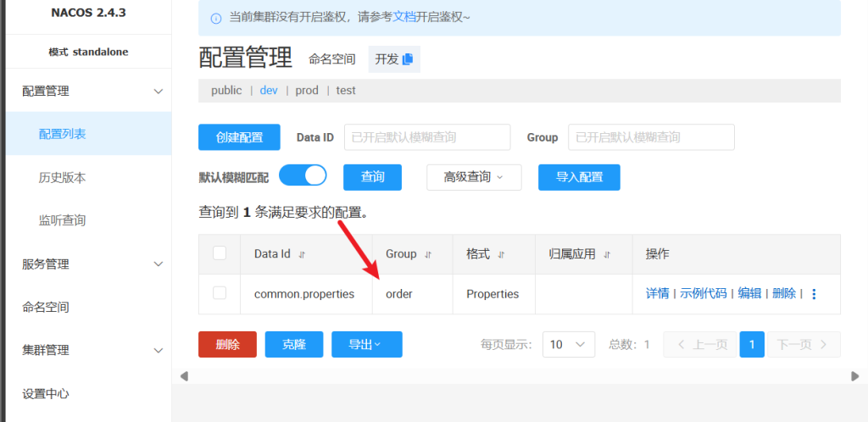
Task: Open more actions three-dot icon in row
Action: coord(814,294)
